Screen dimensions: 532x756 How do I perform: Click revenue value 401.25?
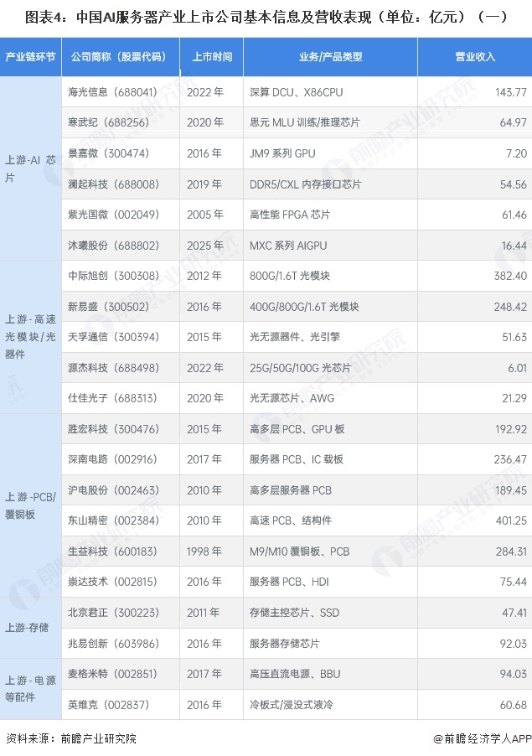511,520
